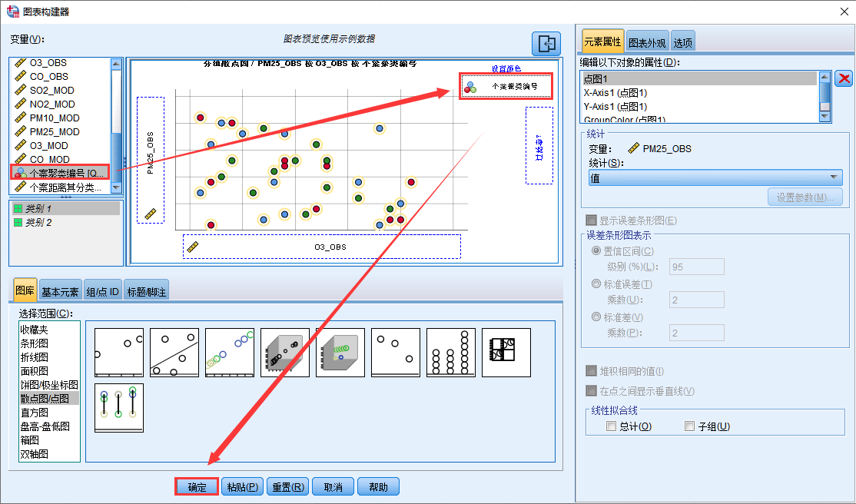Select the 个案聚类编号 nominal variable
856x504 pixels.
[60, 173]
